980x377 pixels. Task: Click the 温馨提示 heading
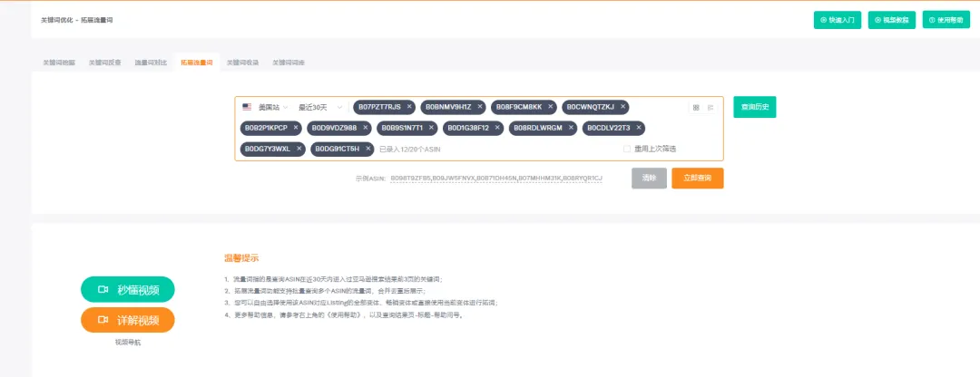241,257
